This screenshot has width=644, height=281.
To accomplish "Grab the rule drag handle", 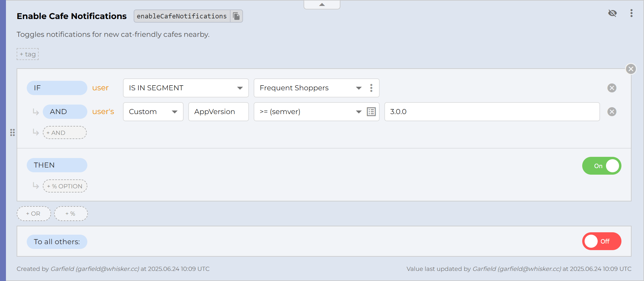I will click(x=12, y=132).
